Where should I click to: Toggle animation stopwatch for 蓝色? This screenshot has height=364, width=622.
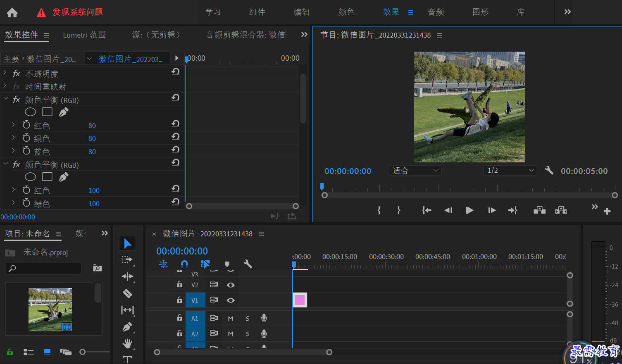[x=26, y=151]
